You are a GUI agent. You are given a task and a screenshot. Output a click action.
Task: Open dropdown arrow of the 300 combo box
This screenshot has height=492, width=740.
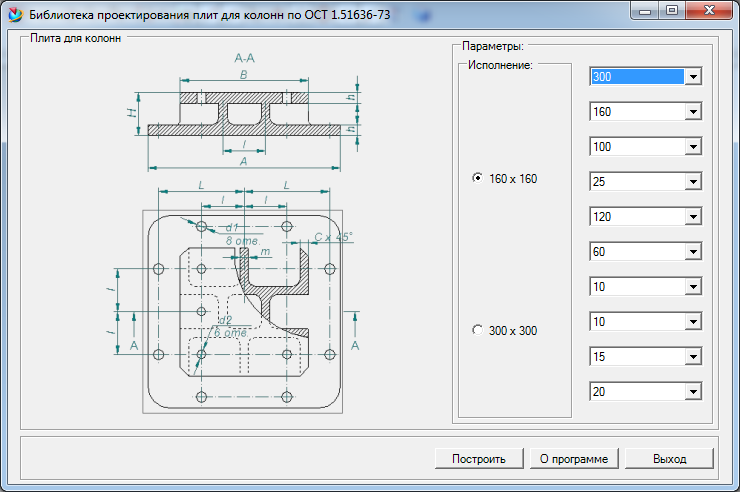[693, 76]
